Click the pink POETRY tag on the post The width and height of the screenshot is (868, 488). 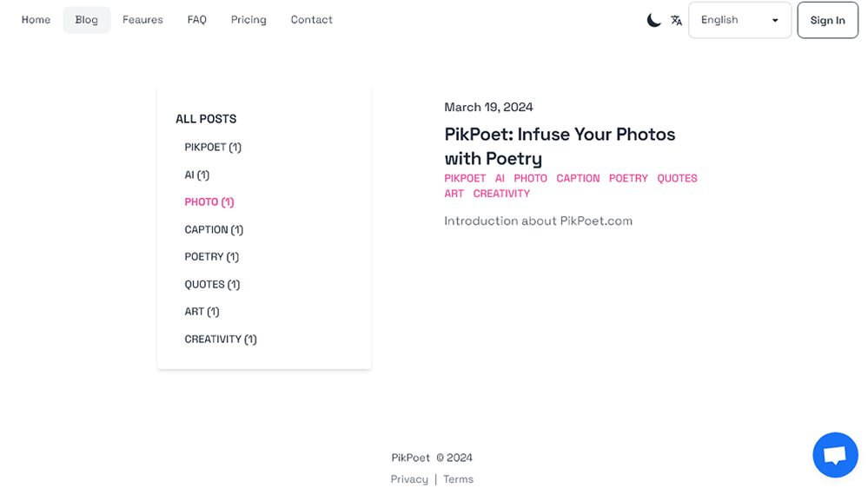[628, 178]
